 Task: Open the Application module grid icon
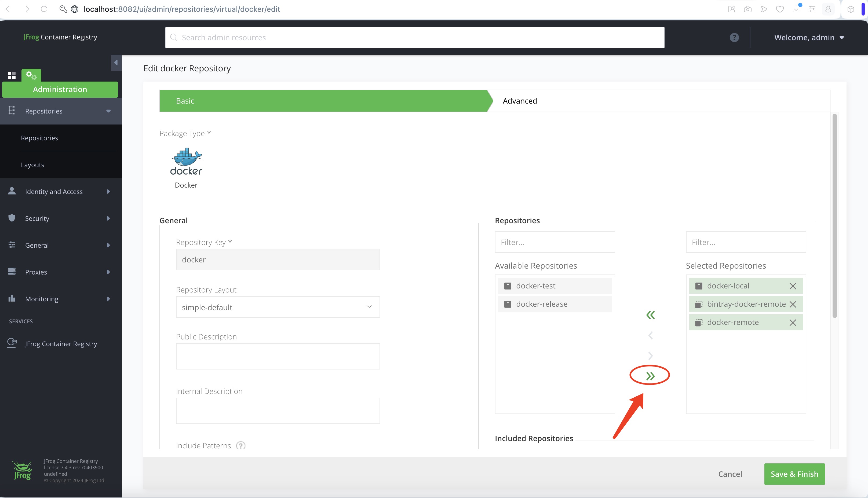coord(12,75)
